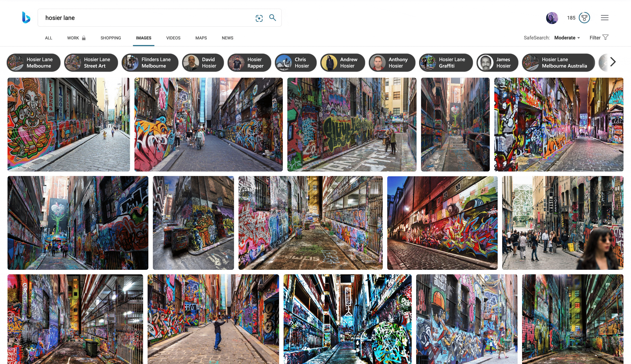Click the rewards trophy icon
This screenshot has height=364, width=631.
pos(584,18)
